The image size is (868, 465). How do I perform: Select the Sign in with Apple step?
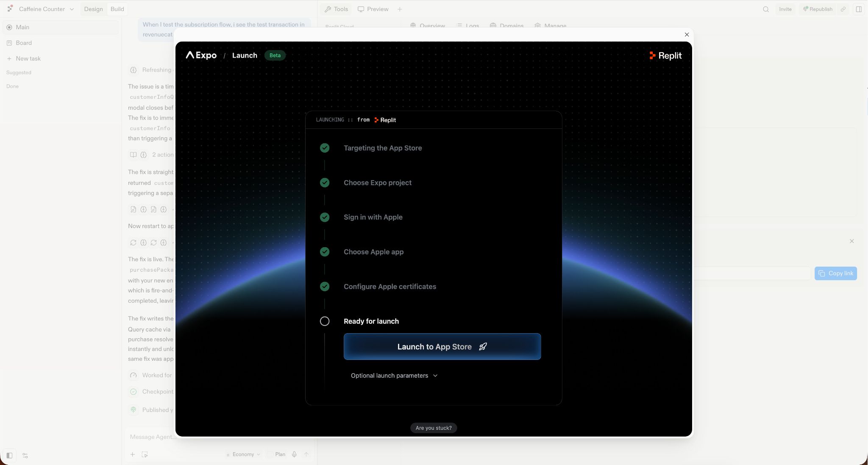373,217
